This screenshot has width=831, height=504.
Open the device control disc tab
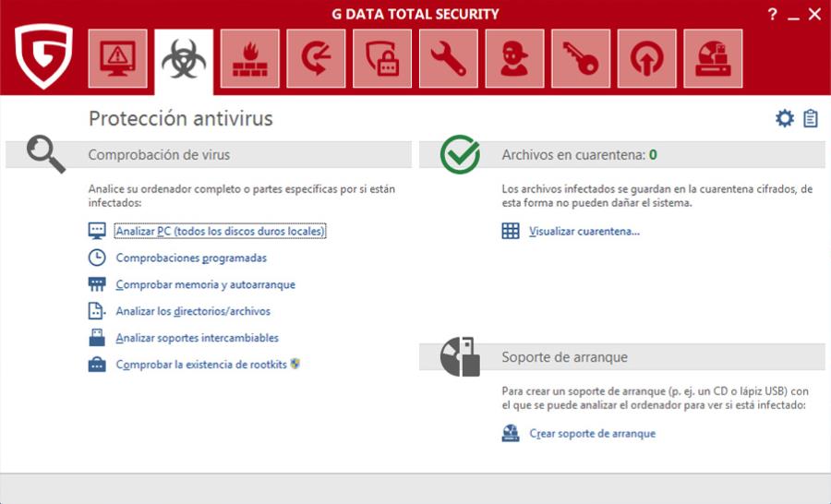point(713,58)
